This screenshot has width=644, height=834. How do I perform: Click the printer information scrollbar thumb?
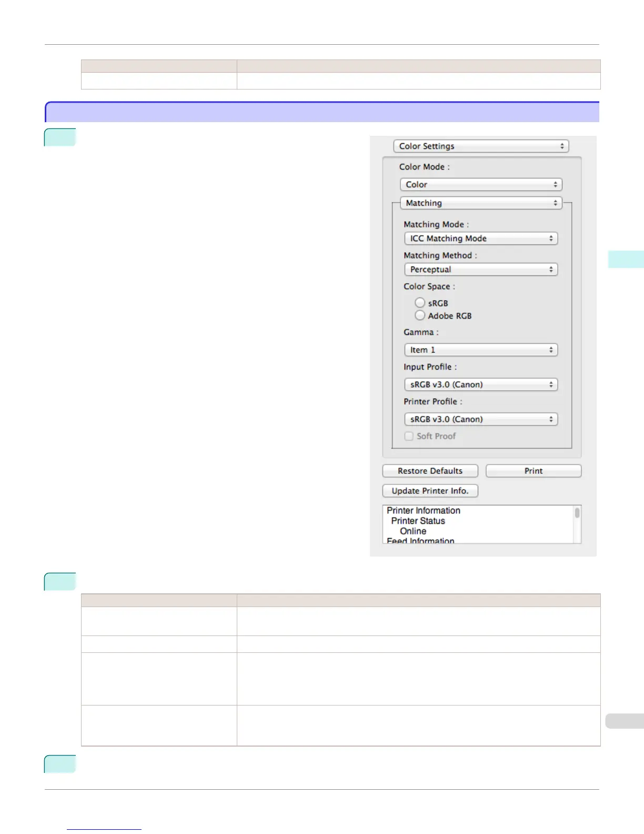(577, 513)
